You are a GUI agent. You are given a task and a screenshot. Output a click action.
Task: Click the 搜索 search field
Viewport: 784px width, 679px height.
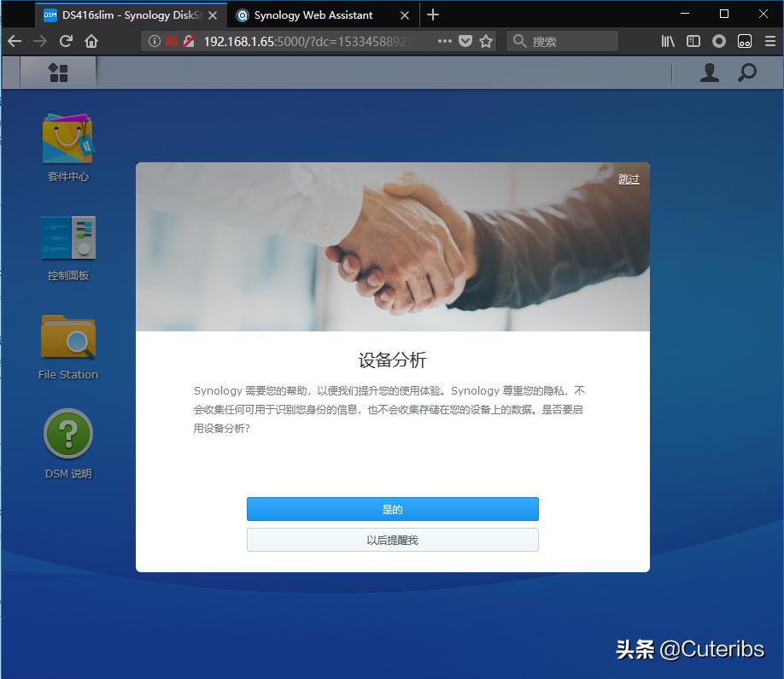tap(564, 40)
